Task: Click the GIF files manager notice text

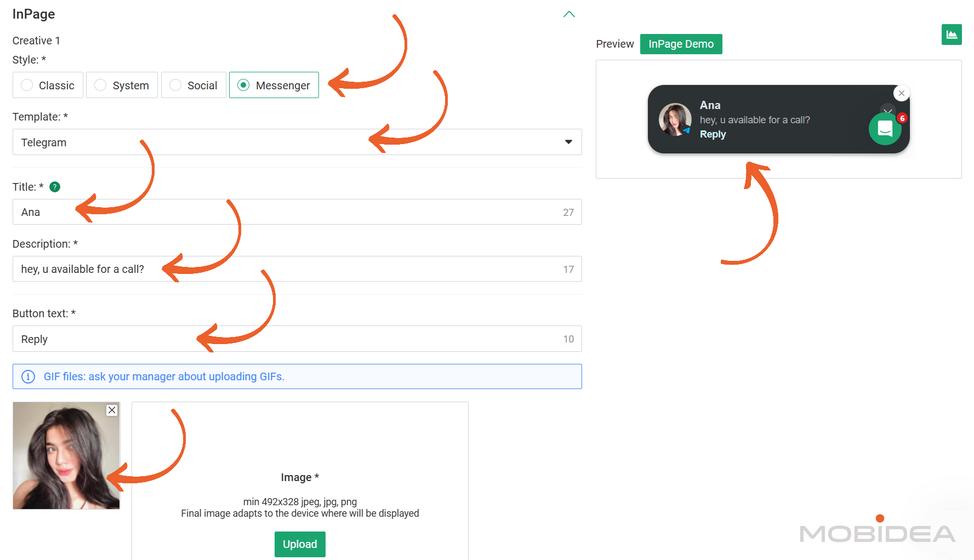Action: tap(164, 376)
